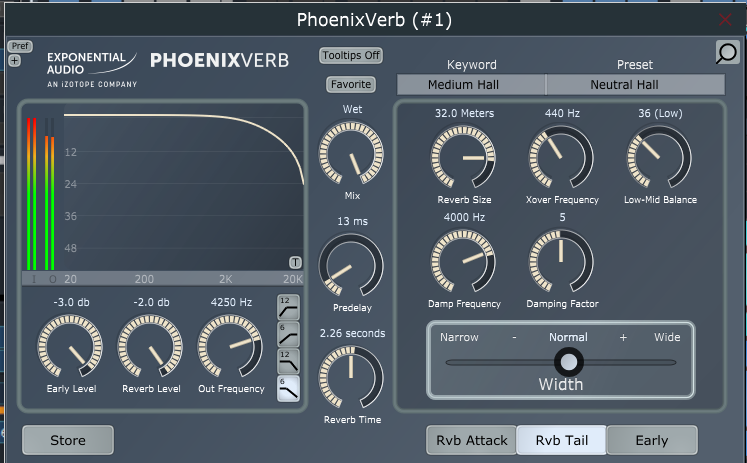The height and width of the screenshot is (463, 747).
Task: Click the -2.0 db reverb level value
Action: coord(151,302)
